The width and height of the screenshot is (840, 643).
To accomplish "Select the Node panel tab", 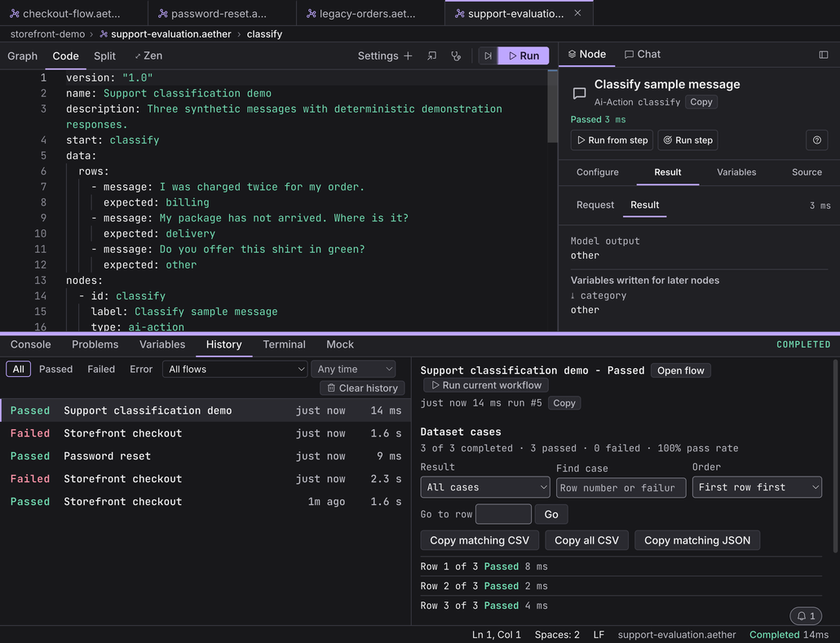I will point(587,54).
